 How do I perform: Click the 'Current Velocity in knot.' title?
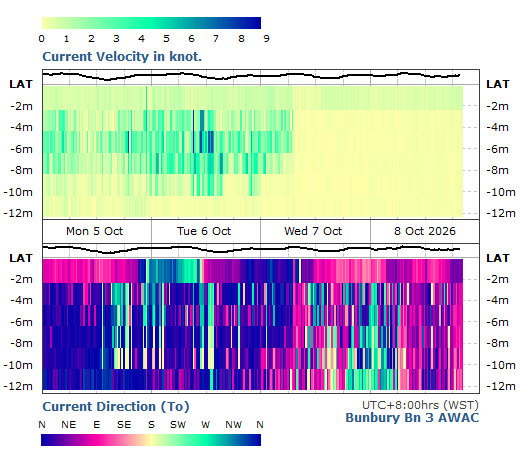[122, 57]
